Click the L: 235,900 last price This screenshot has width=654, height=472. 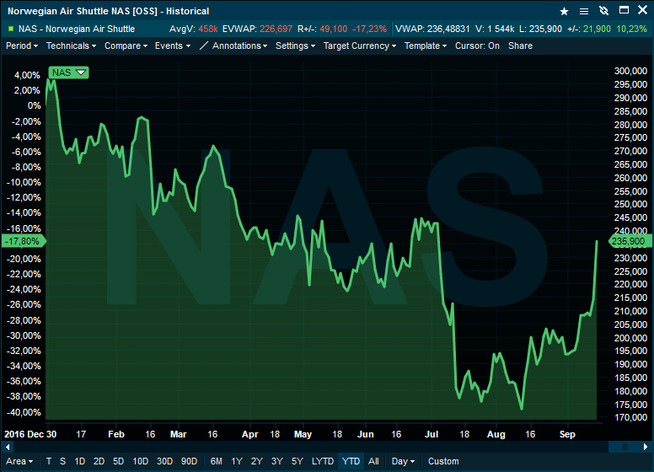click(x=541, y=29)
